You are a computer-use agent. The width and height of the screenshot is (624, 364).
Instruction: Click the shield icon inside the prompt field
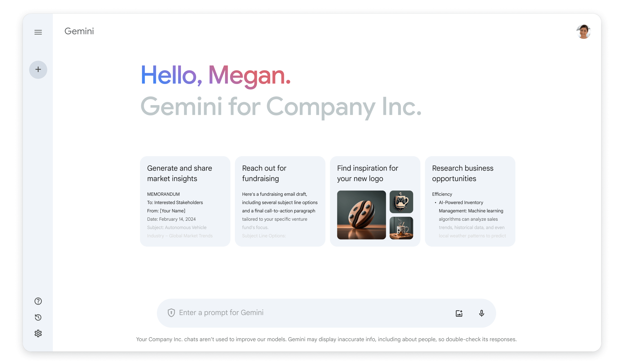(x=171, y=313)
